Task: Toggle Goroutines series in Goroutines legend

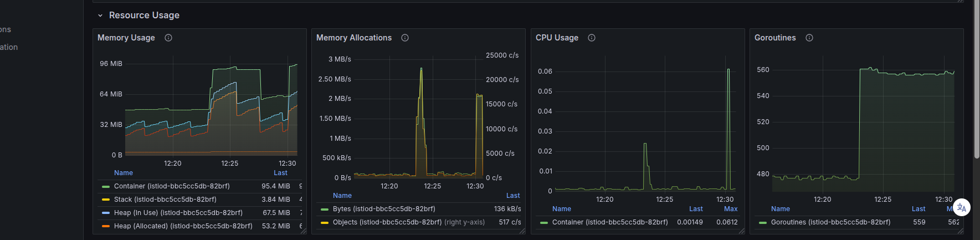Action: point(831,222)
